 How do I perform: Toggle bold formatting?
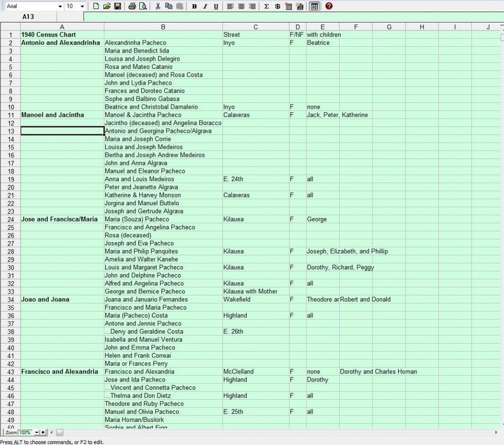tap(194, 6)
